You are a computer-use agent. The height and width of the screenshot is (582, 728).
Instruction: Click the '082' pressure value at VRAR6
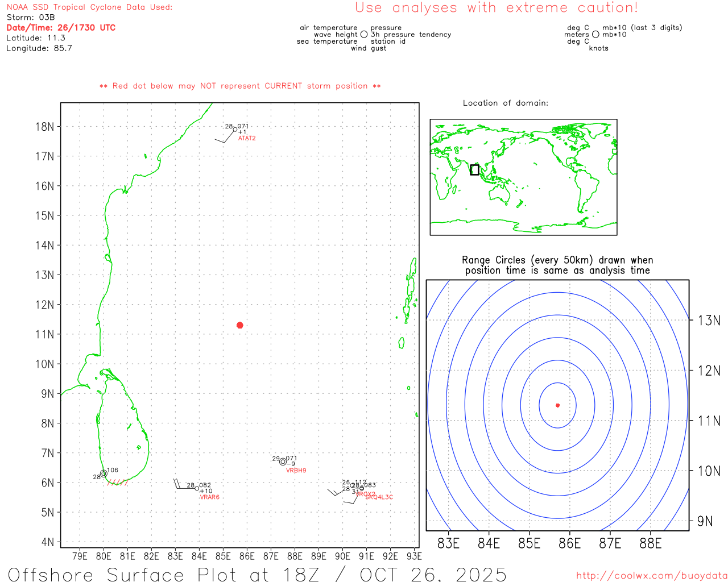[x=205, y=485]
